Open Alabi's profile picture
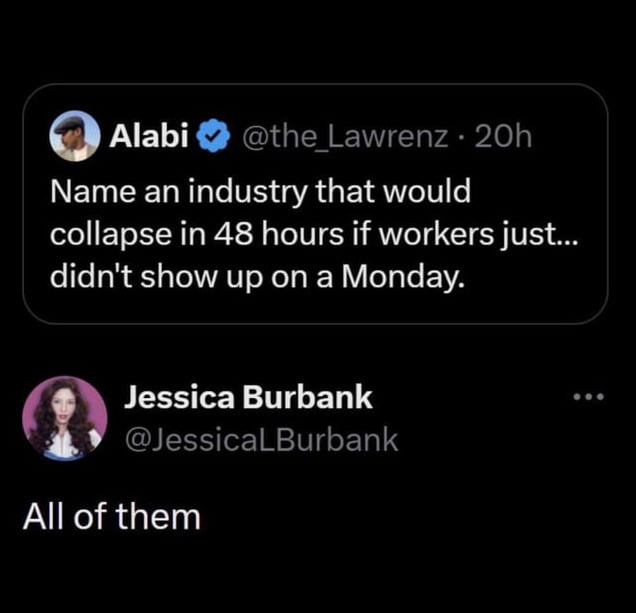 pyautogui.click(x=75, y=136)
